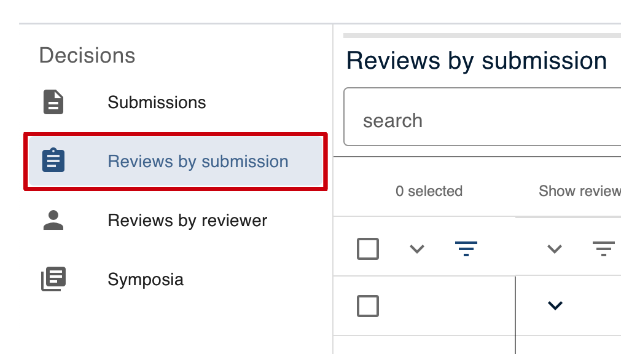Expand the first row's dark chevron

(x=555, y=305)
